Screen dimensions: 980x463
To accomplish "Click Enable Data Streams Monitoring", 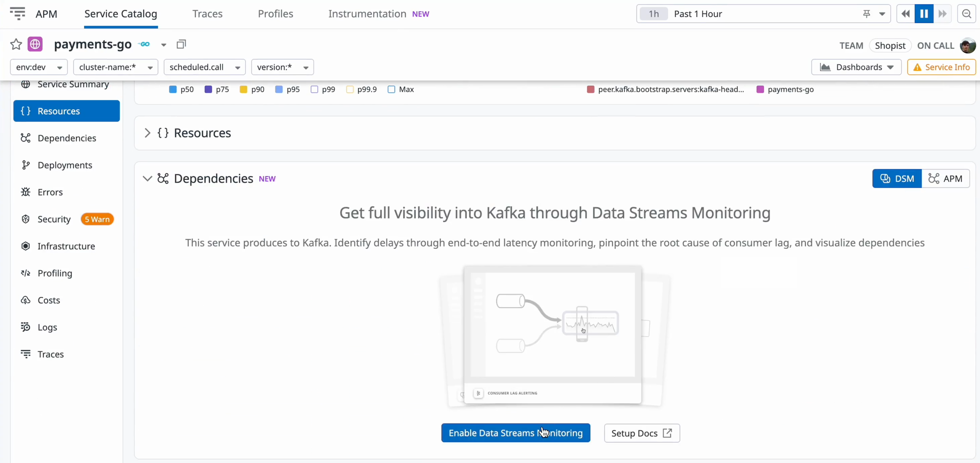I will [x=515, y=433].
